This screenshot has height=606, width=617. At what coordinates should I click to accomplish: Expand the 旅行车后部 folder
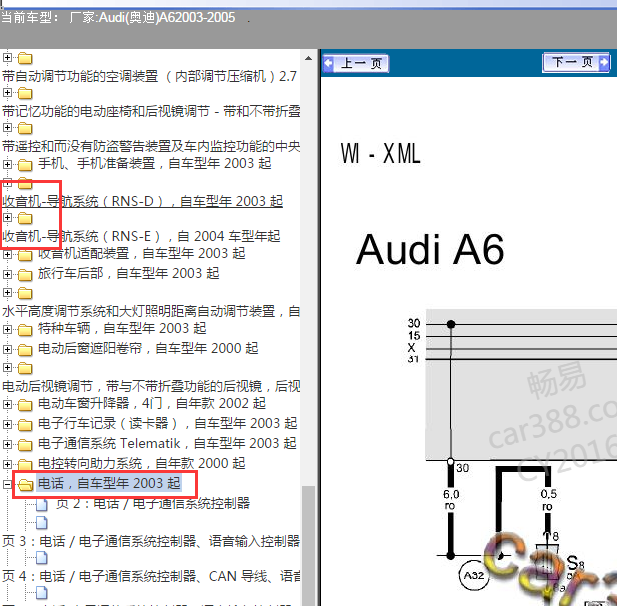7,274
